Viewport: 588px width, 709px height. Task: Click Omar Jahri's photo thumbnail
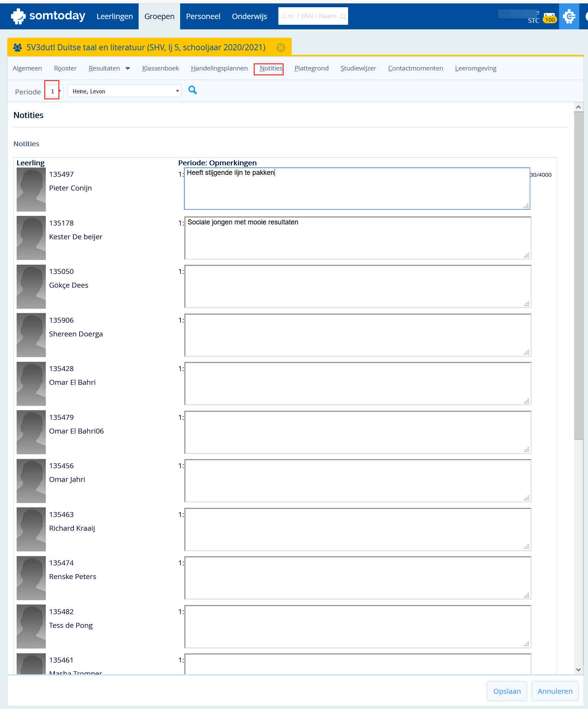point(31,481)
